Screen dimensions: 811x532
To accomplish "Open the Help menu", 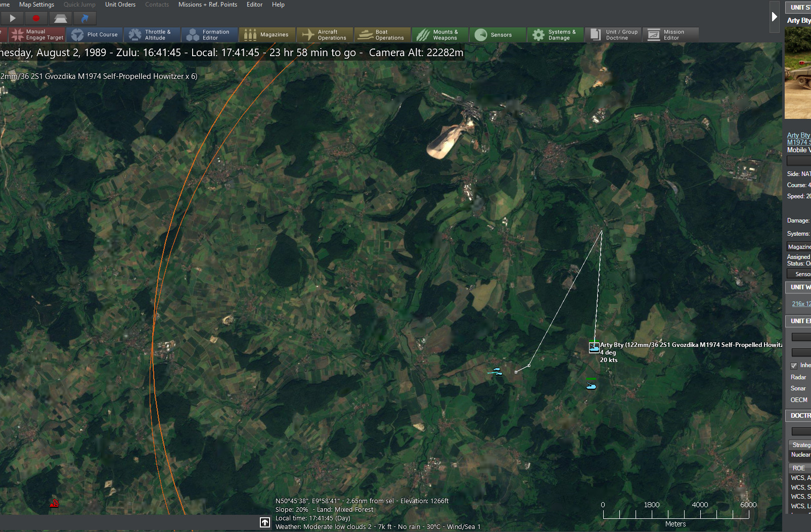I will click(278, 5).
